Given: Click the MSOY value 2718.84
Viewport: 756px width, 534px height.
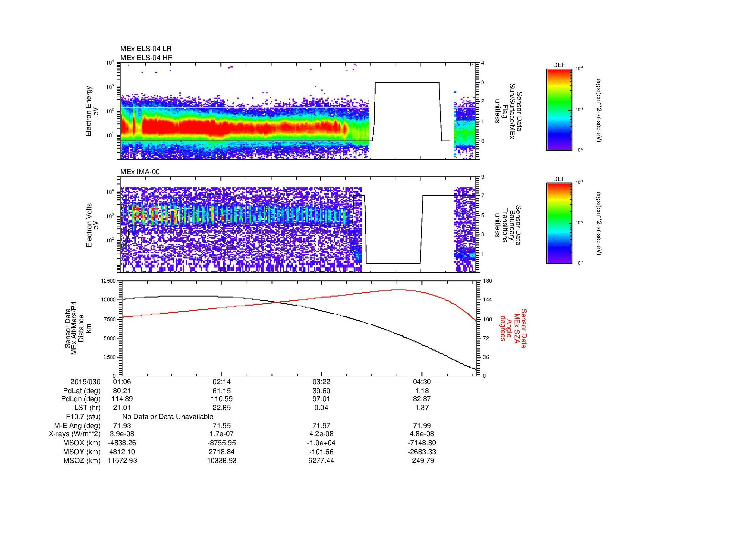Looking at the screenshot, I should [222, 452].
